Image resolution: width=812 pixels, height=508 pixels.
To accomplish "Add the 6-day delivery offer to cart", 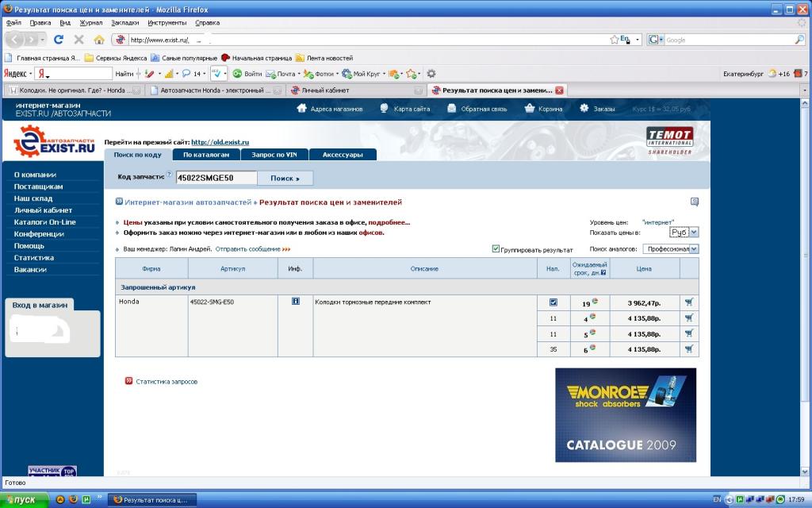I will 689,349.
